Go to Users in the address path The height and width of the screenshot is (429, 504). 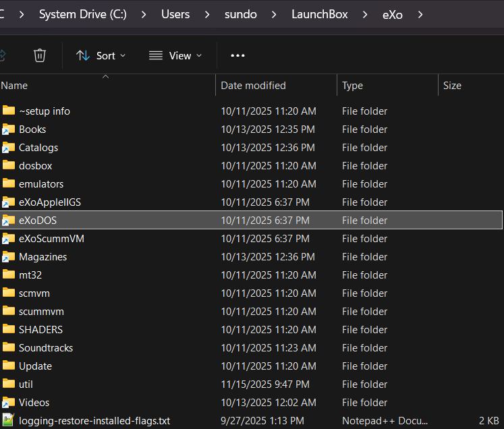[x=175, y=13]
